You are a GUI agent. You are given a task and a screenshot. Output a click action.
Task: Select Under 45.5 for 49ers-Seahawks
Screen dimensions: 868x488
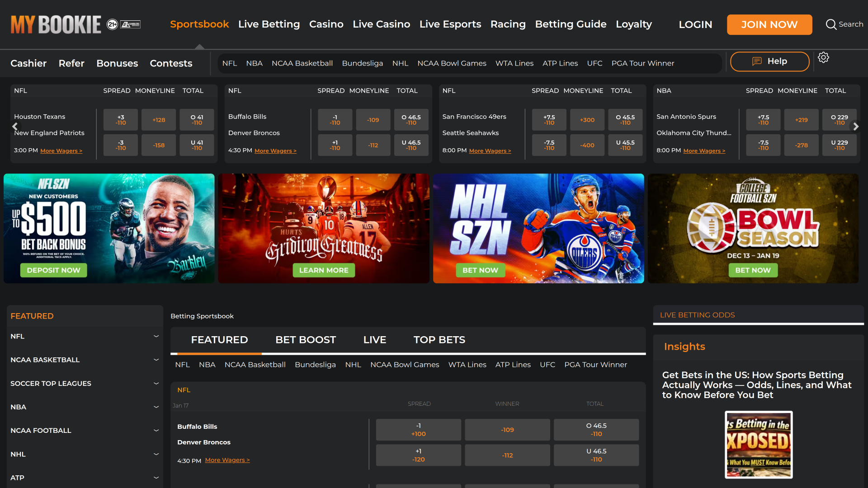625,145
